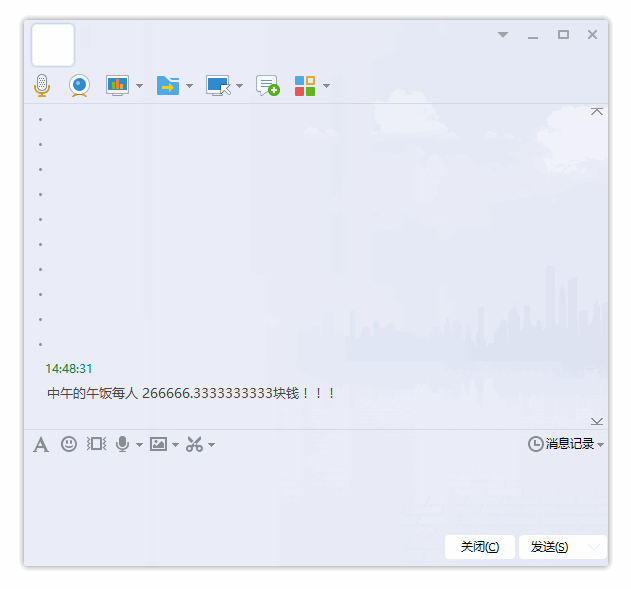Expand the picture options dropdown arrow
Viewport: 631px width, 589px height.
click(x=175, y=445)
